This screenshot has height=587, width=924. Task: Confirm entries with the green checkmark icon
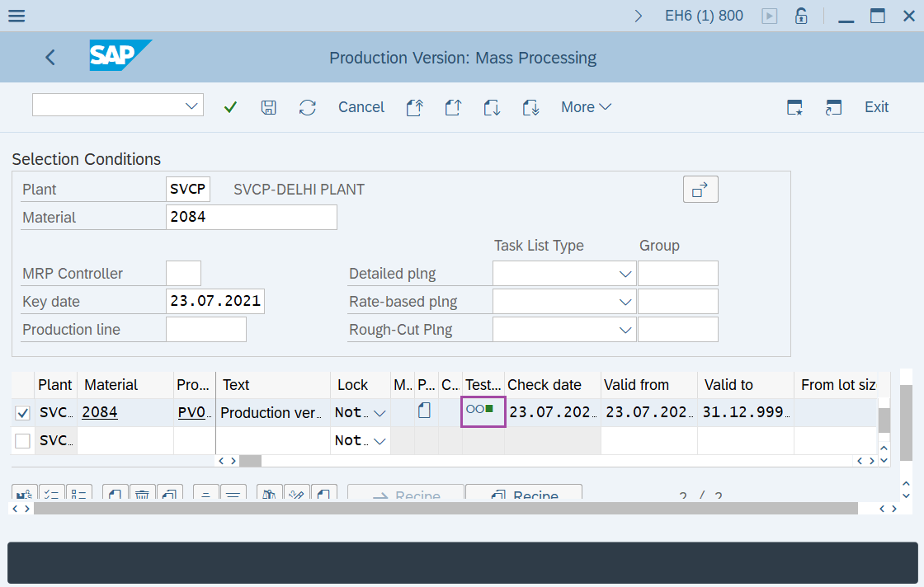pyautogui.click(x=230, y=107)
